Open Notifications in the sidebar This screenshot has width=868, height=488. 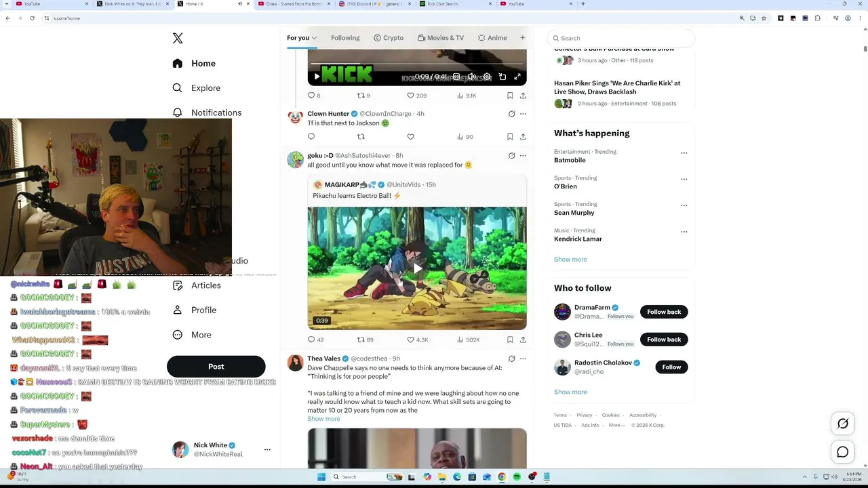207,113
